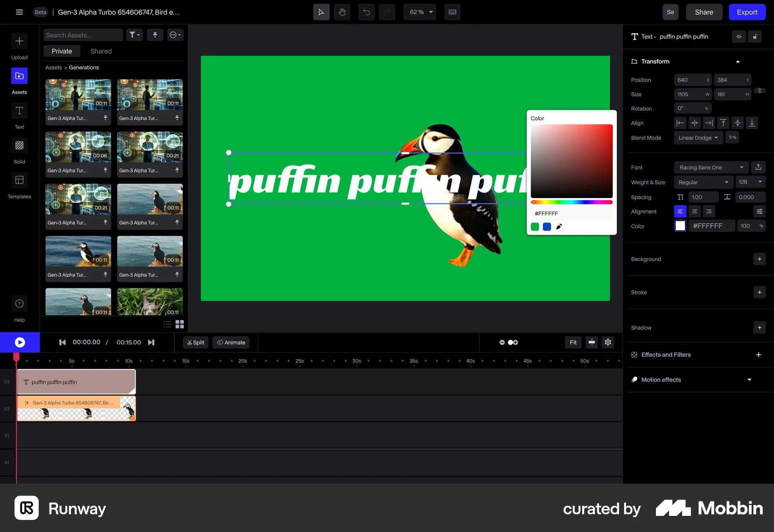Open the Racing Sans One font dropdown
774x532 pixels.
(x=710, y=167)
